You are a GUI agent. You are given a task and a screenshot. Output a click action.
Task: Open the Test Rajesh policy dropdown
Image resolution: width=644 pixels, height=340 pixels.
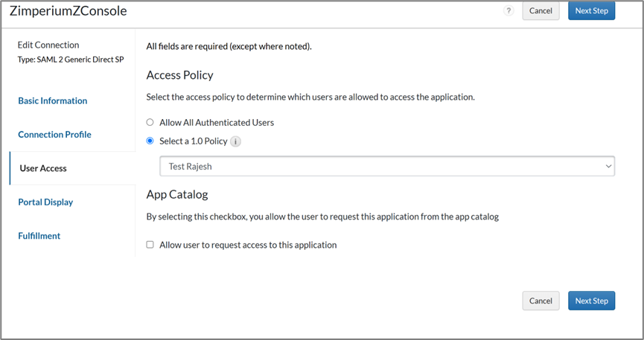click(x=387, y=167)
